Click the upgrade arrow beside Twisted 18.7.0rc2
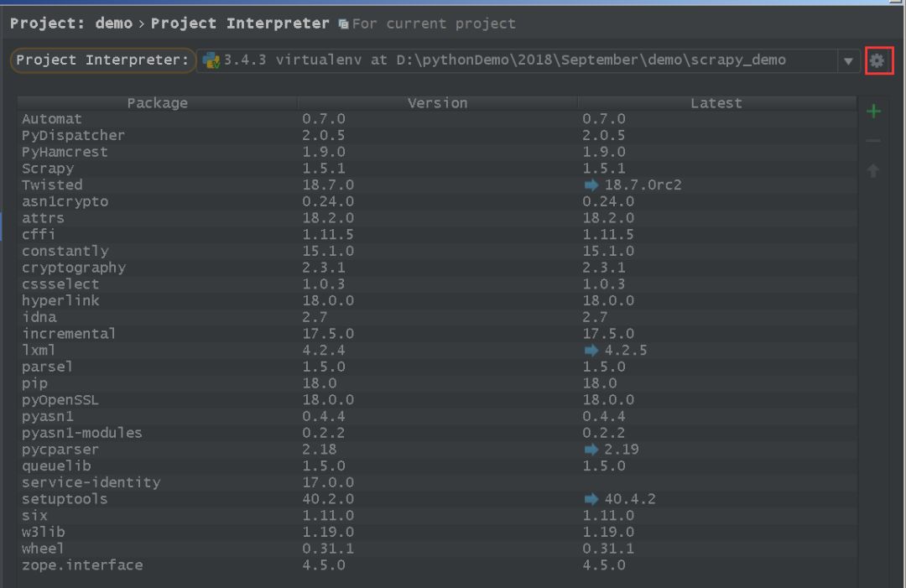Screen dimensions: 906x588 click(591, 185)
